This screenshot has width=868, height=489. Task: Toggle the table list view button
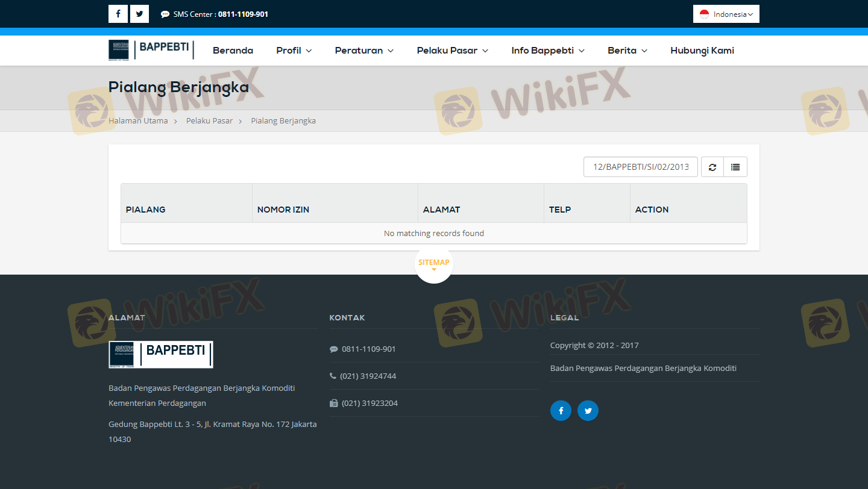(735, 167)
